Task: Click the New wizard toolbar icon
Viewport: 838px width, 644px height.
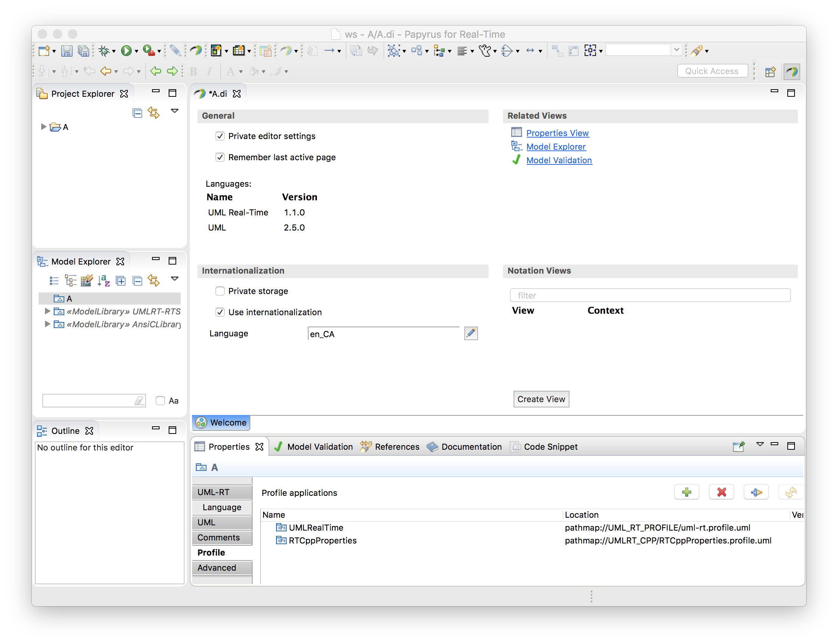Action: click(x=44, y=51)
